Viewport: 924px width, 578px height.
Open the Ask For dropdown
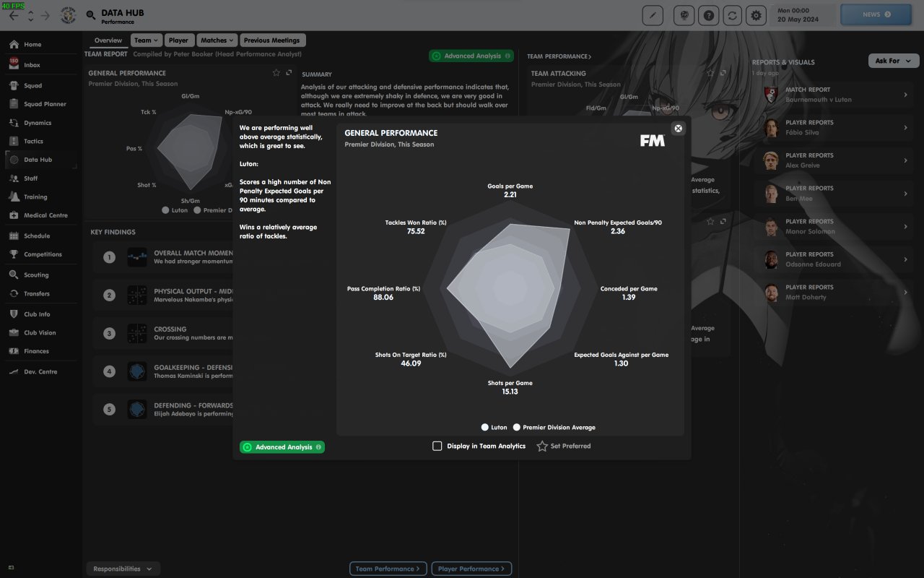tap(892, 61)
